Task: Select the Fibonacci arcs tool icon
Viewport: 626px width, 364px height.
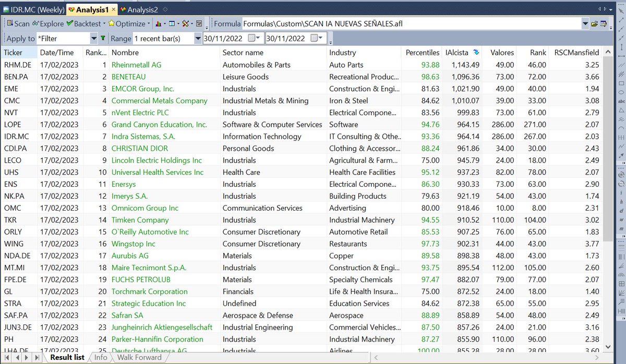Action: pos(620,274)
